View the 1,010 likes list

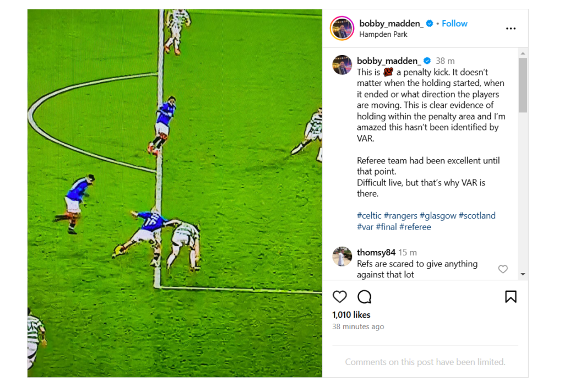point(351,315)
